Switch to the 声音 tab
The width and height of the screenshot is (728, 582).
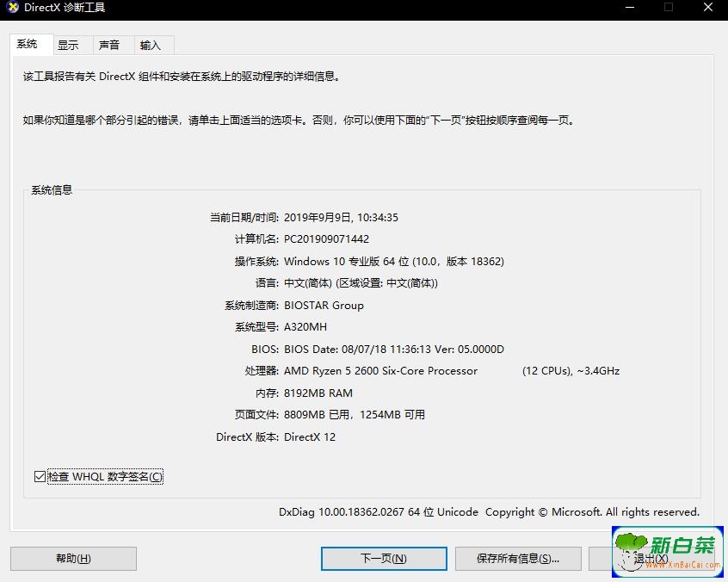point(114,45)
